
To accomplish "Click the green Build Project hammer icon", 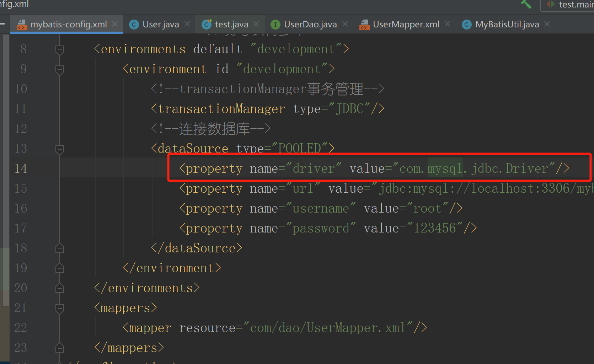I will pos(526,5).
